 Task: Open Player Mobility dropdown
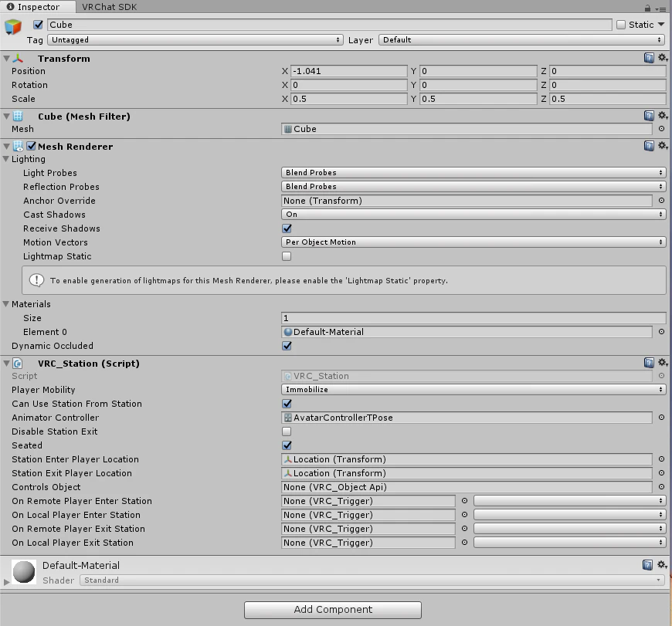pyautogui.click(x=473, y=389)
